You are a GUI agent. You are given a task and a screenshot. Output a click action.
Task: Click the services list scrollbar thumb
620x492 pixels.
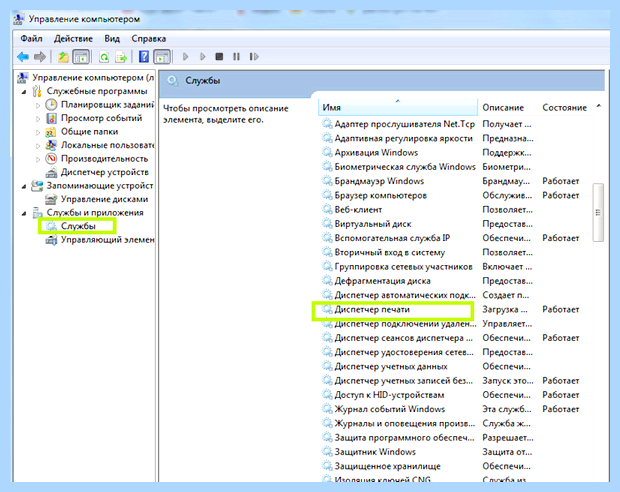pos(598,212)
